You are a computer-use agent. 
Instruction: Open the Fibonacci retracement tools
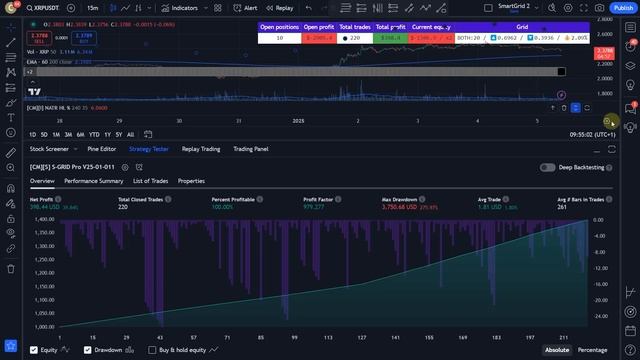[11, 58]
